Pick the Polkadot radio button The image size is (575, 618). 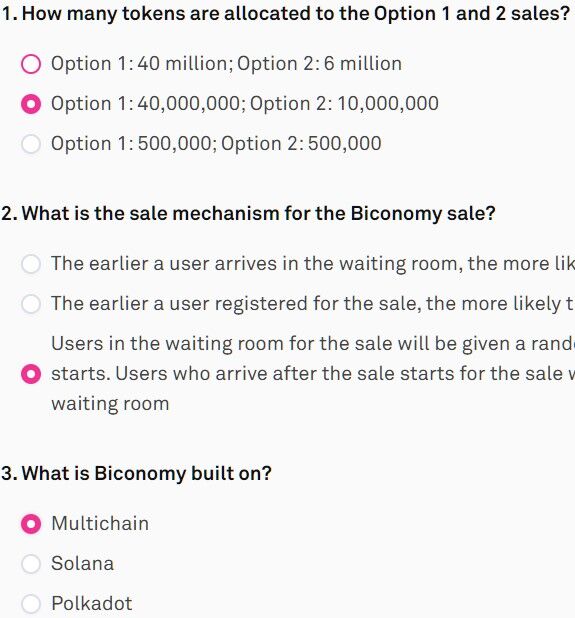[31, 604]
